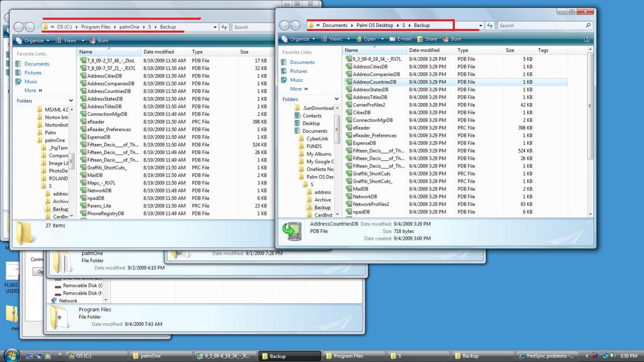Click the Burn toolbar button in right window
644x362 pixels.
(x=452, y=39)
